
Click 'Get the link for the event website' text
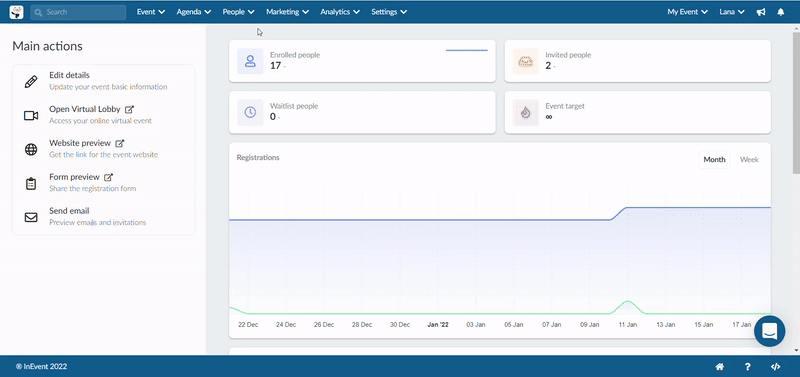click(x=104, y=155)
